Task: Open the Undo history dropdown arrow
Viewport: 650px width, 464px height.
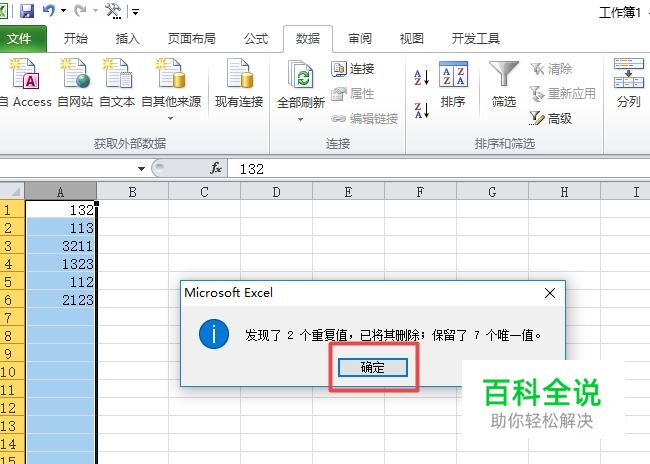Action: [x=63, y=10]
